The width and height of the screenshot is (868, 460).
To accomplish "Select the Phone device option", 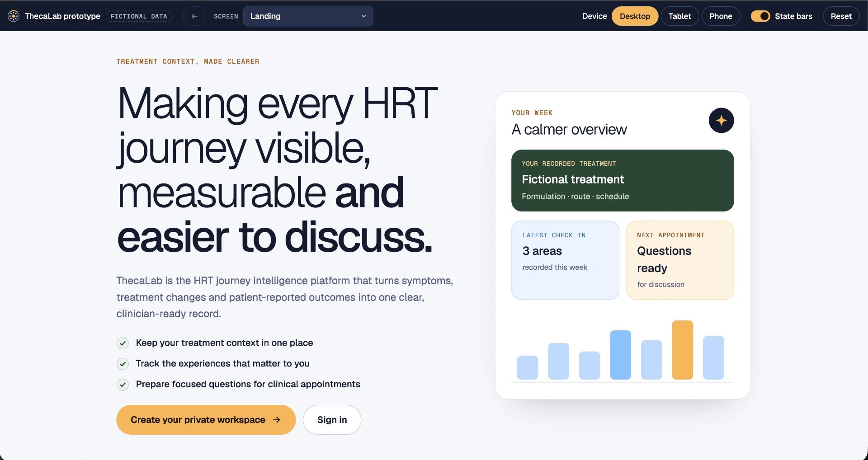I will [721, 16].
